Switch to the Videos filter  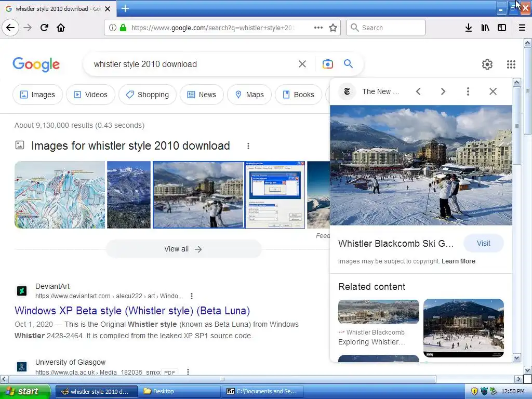point(90,95)
